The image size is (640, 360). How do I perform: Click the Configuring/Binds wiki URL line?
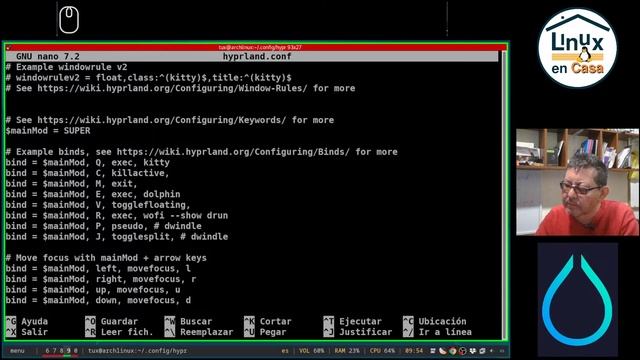pyautogui.click(x=202, y=152)
